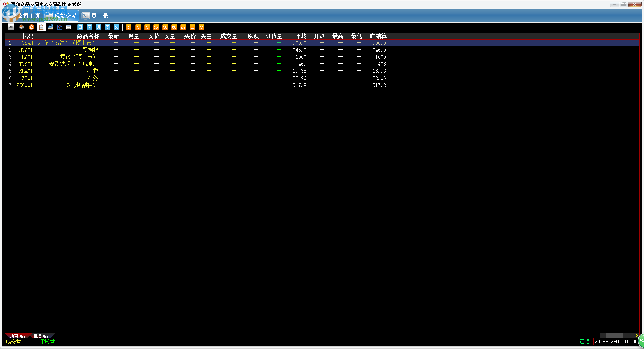The width and height of the screenshot is (644, 349).
Task: Select the 5-minute period button
Action: pos(147,27)
